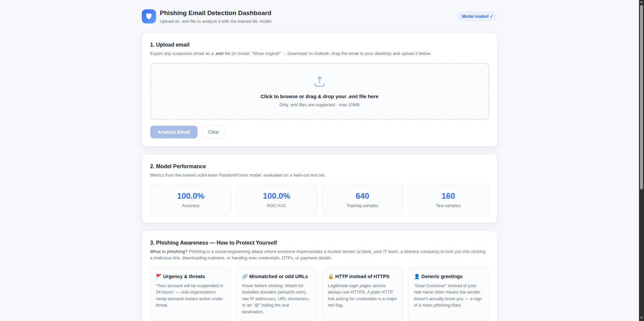Click 'Export any suspicious email' instruction text
Viewport: 644px width, 321px height.
290,54
